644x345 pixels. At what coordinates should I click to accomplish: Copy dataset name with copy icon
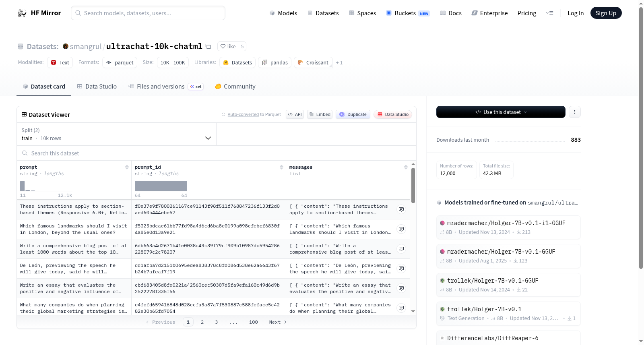tap(208, 46)
